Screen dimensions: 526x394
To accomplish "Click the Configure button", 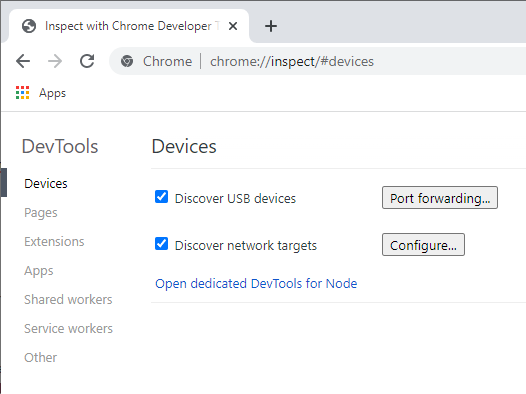I will (x=423, y=245).
